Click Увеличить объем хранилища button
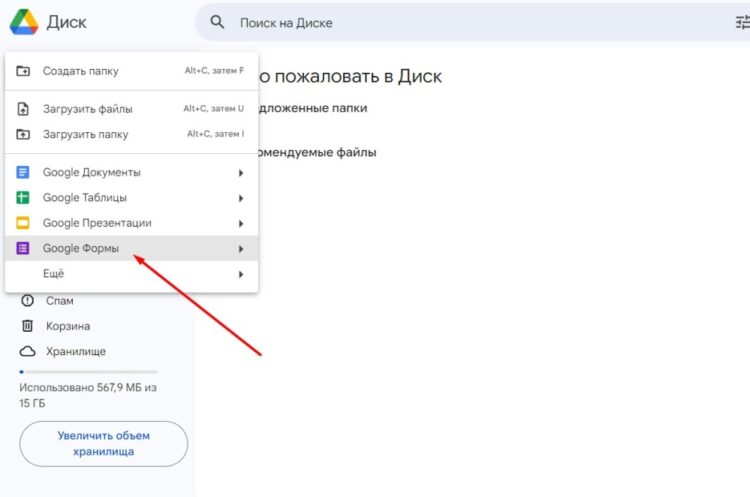This screenshot has width=750, height=497. (x=104, y=443)
